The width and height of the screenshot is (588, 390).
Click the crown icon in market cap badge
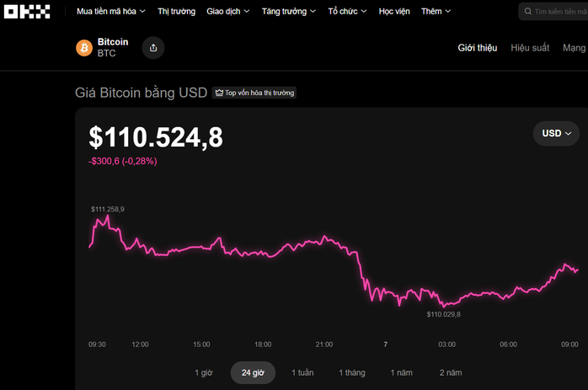click(x=219, y=93)
